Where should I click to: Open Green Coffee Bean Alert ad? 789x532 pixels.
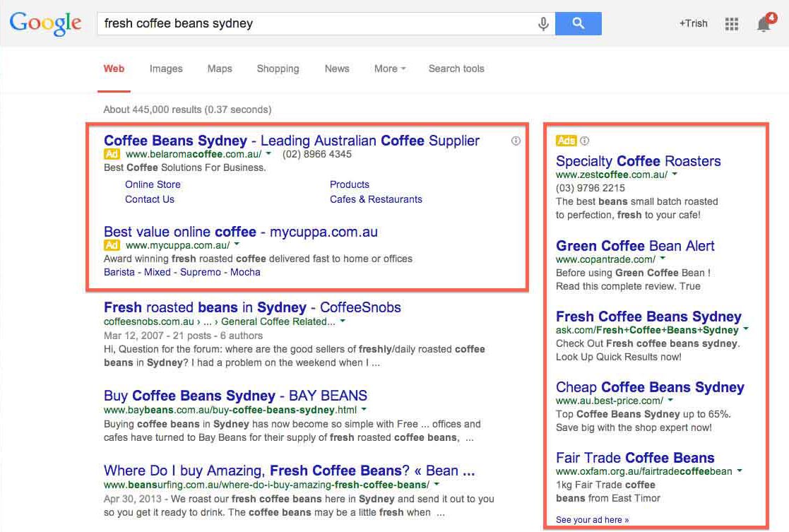click(x=635, y=246)
